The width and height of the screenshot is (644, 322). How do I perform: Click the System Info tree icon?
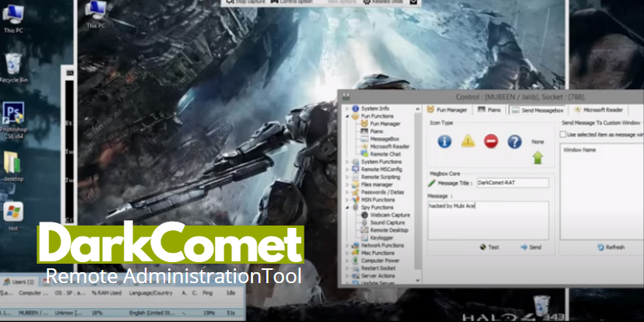point(355,109)
